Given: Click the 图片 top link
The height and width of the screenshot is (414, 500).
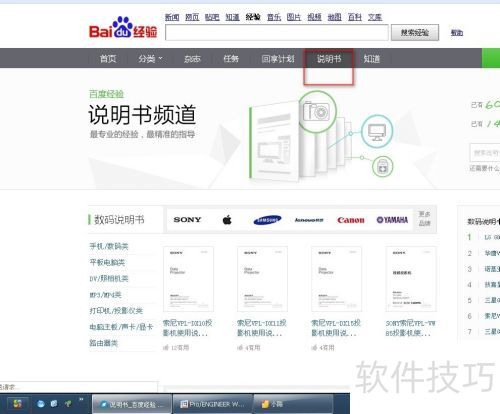Looking at the screenshot, I should [x=294, y=17].
